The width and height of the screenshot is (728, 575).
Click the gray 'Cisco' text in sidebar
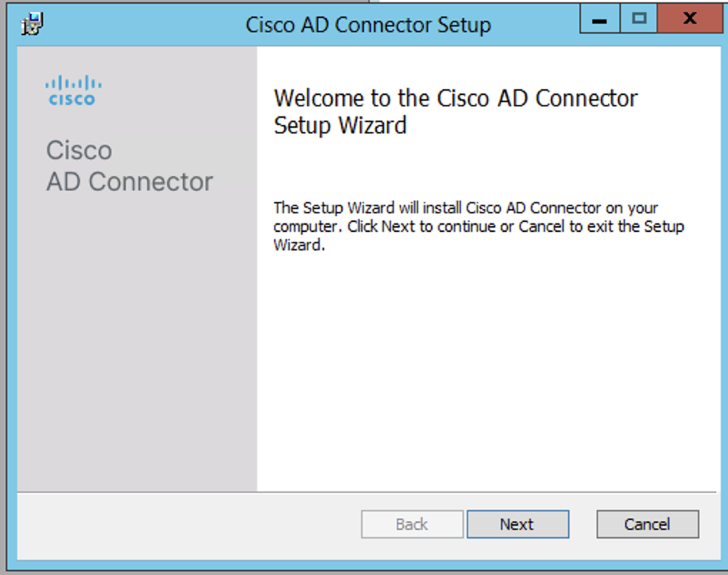coord(79,151)
